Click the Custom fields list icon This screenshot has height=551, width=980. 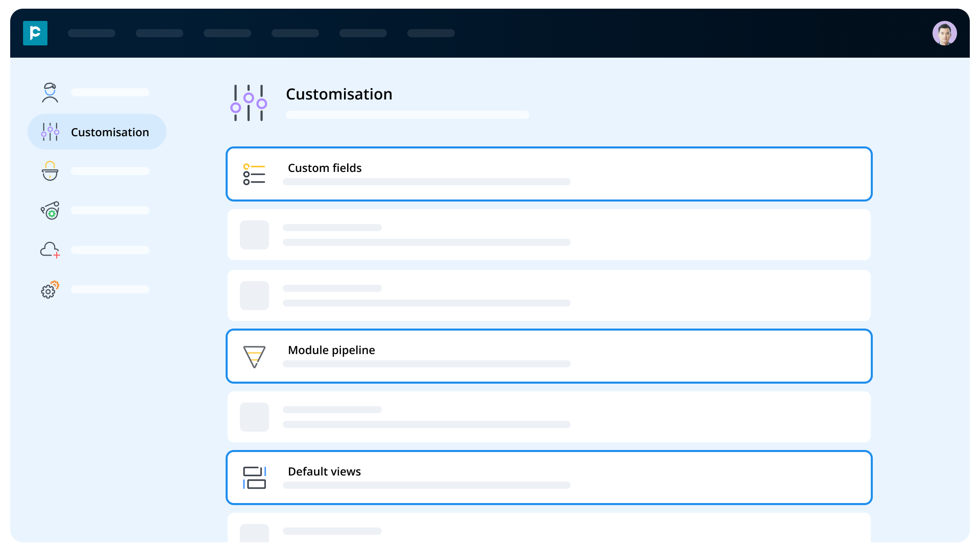click(x=254, y=174)
